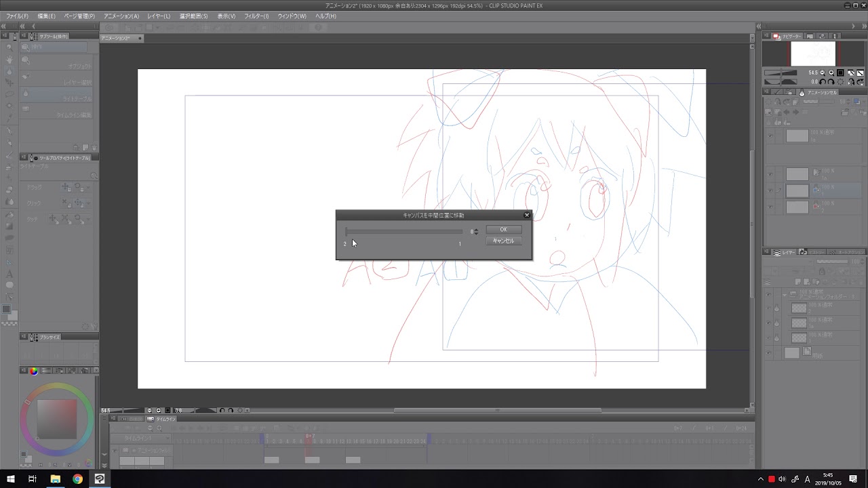Screen dimensions: 868x488
Task: Click the タイムライン tab
Action: click(162, 419)
